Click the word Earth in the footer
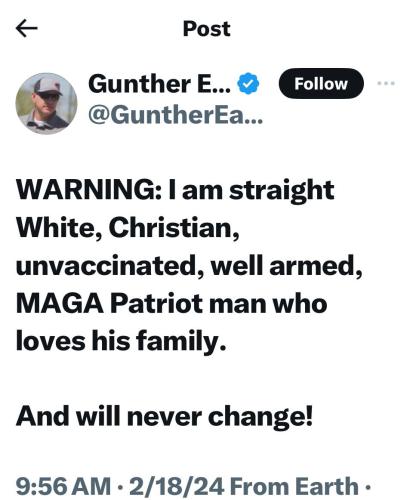 (327, 486)
